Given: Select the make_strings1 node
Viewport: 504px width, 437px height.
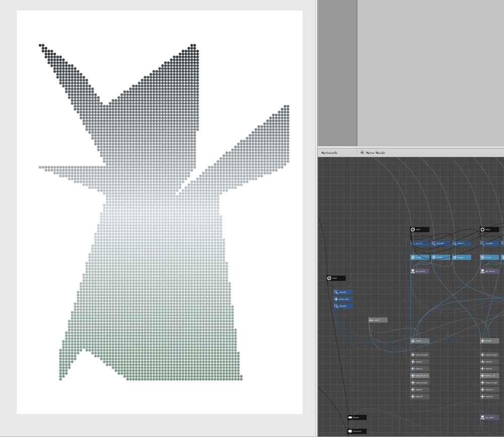Looking at the screenshot, I should (420, 383).
